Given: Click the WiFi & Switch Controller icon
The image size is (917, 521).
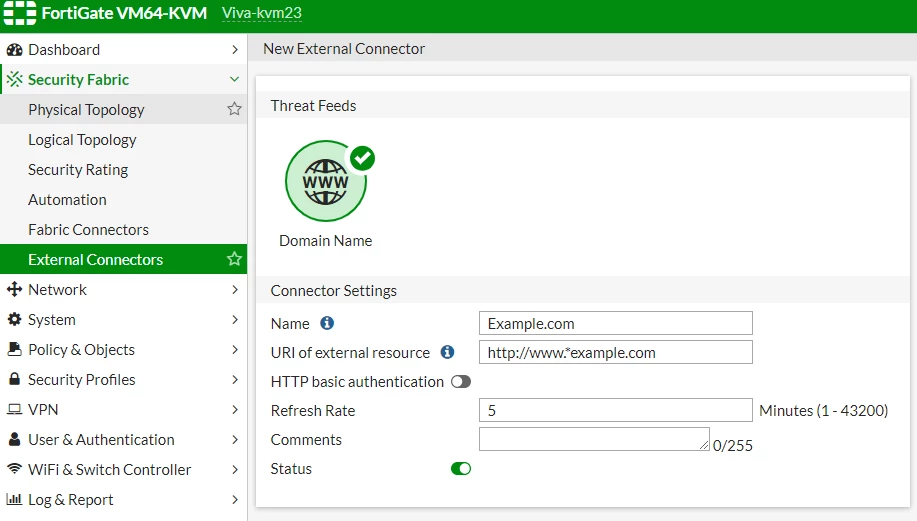Looking at the screenshot, I should (x=14, y=468).
